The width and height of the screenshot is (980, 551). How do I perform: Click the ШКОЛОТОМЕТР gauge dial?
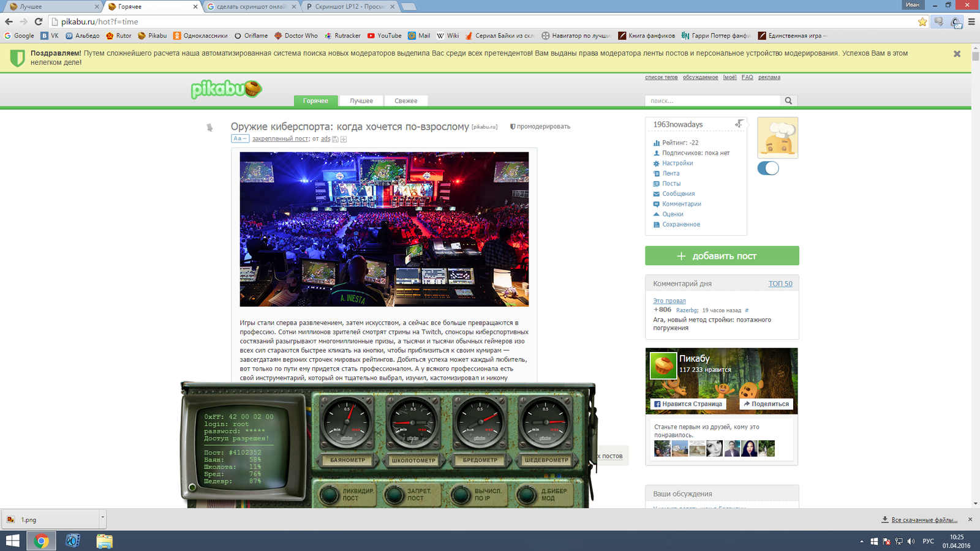[x=413, y=423]
